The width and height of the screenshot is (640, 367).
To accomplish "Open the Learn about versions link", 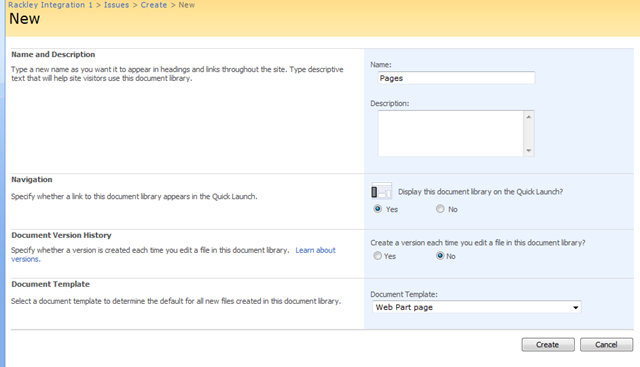I will (x=315, y=250).
